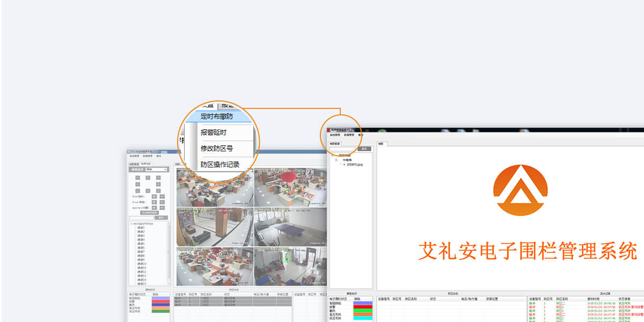Select the red umbrella office camera feed
Viewport: 644px width, 322px height.
(x=290, y=187)
